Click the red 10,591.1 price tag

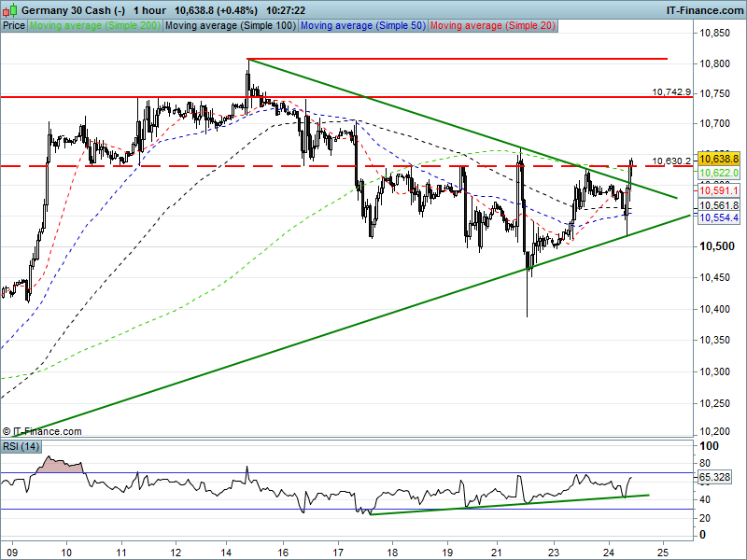point(719,190)
